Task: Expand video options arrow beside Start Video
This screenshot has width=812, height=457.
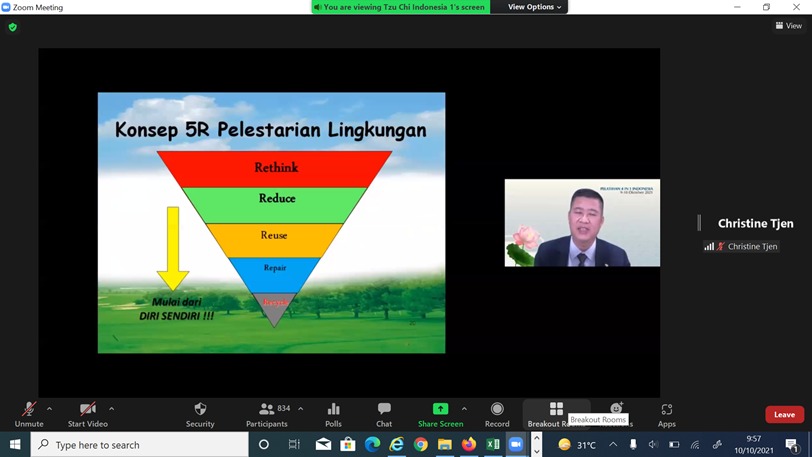Action: click(x=111, y=409)
